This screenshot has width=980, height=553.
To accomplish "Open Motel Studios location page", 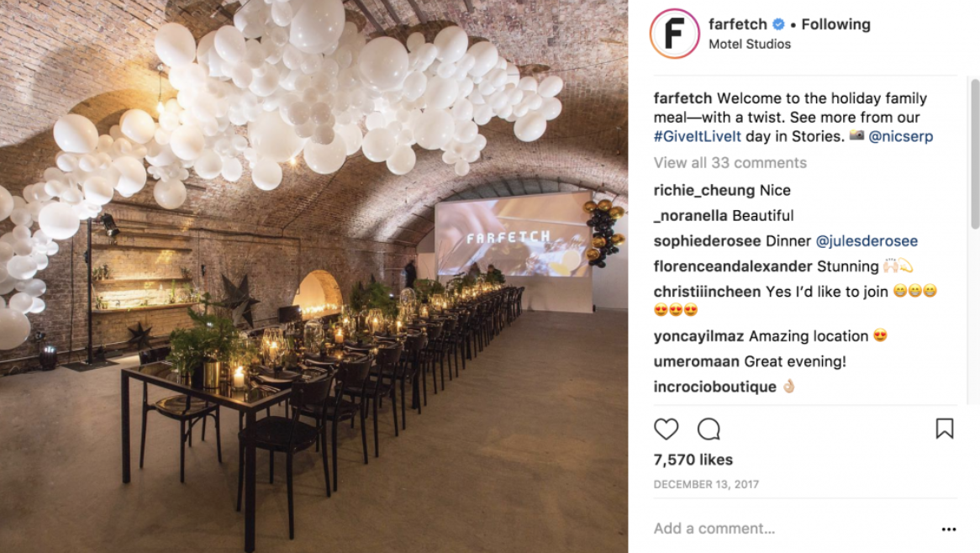I will coord(750,45).
